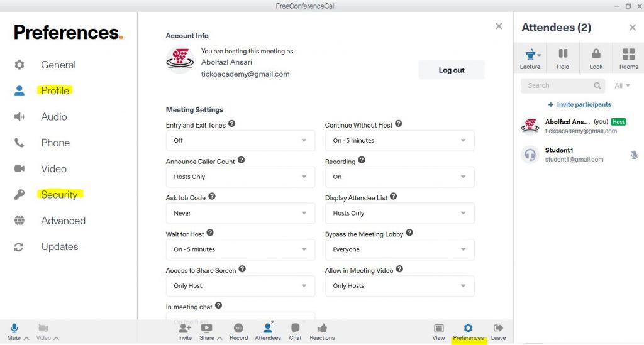Expand the Video options chevron
644x345 pixels.
(x=56, y=339)
